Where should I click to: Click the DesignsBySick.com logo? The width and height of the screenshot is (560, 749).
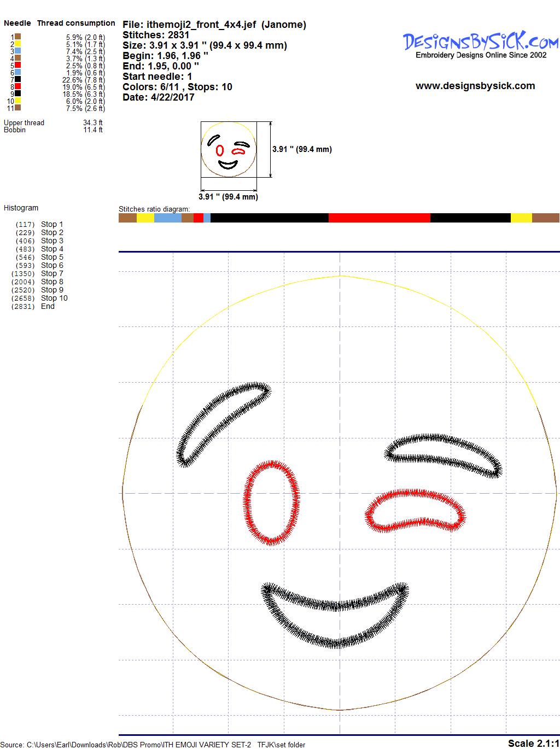pyautogui.click(x=481, y=43)
